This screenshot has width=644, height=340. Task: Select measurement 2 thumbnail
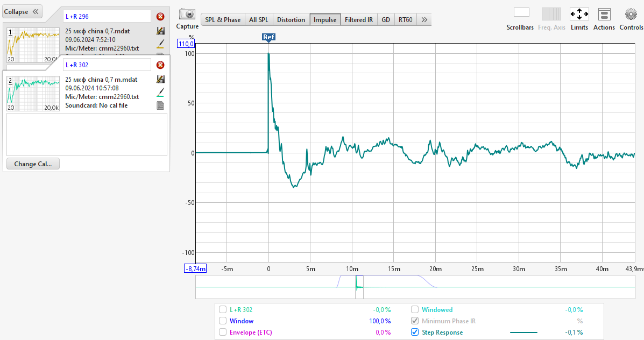[x=33, y=93]
